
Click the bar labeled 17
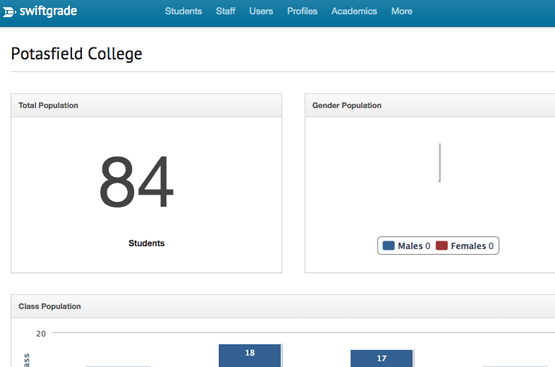pyautogui.click(x=382, y=359)
